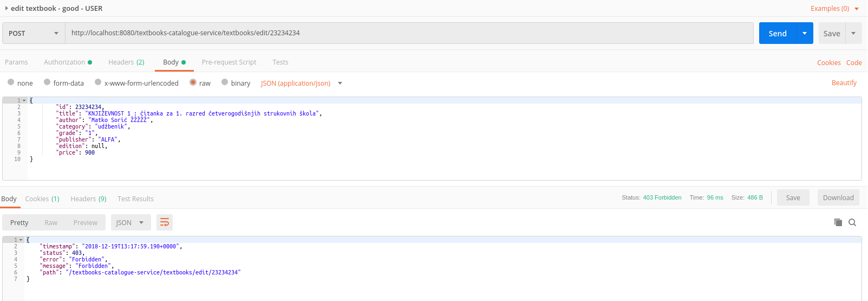Expand the Send button arrow menu
Viewport: 868px width, 301px height.
(x=805, y=33)
